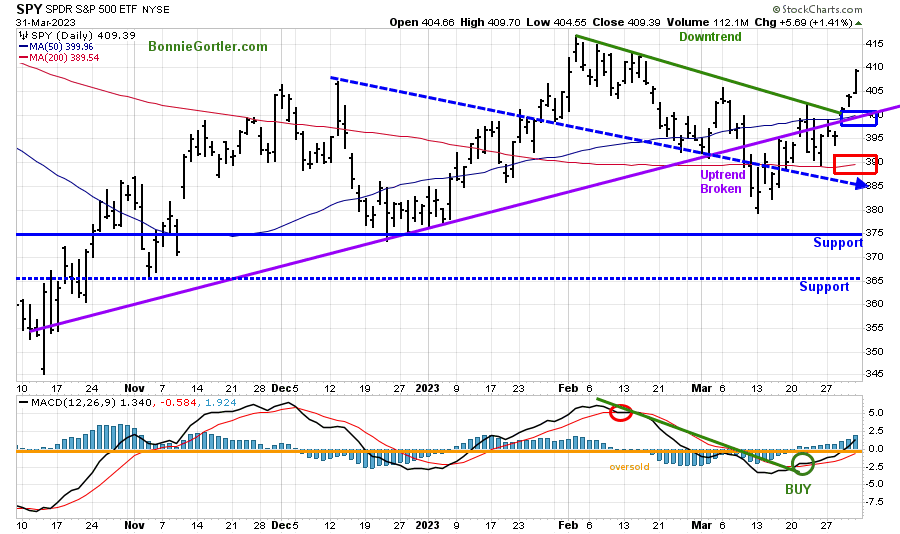Click the green Downtrend annotation
900x534 pixels.
click(x=710, y=37)
